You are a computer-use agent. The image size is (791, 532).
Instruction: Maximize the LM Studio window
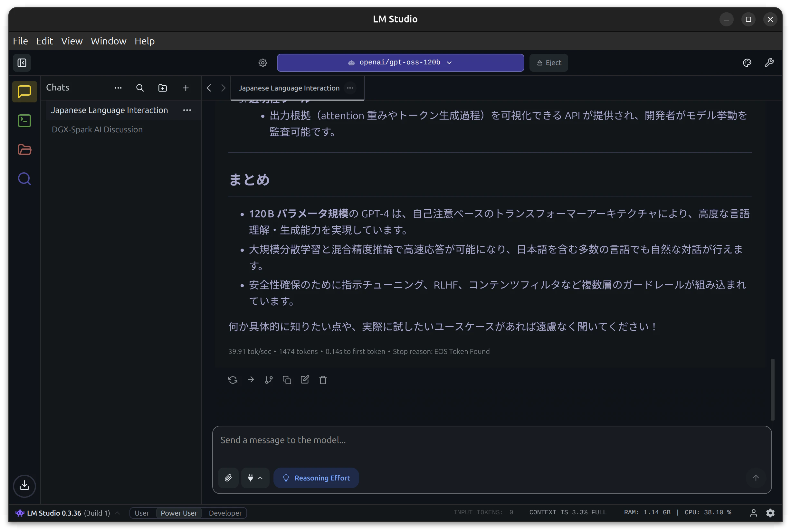pyautogui.click(x=748, y=19)
